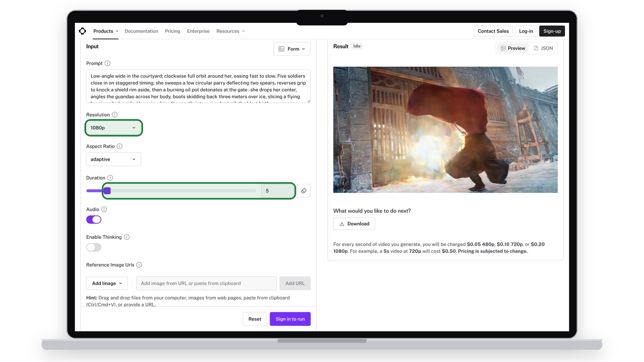Viewport: 644px width, 362px height.
Task: Open the Enterprise page
Action: coord(198,31)
